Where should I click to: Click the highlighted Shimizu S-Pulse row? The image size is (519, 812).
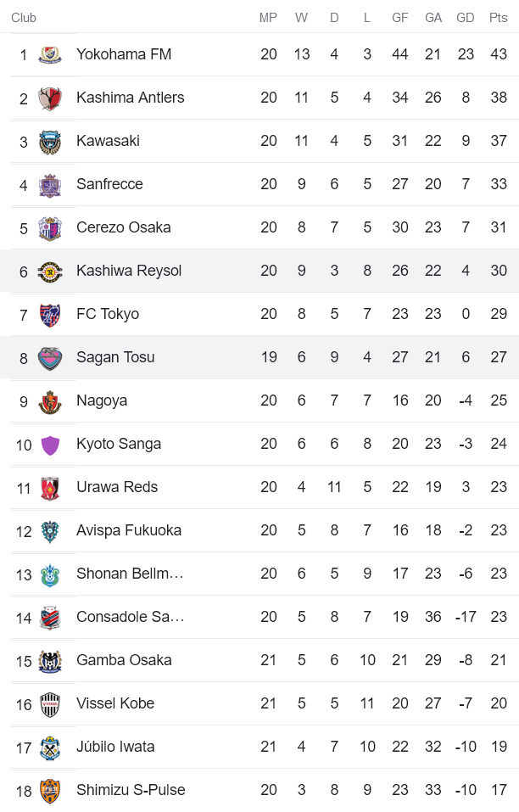click(x=259, y=789)
